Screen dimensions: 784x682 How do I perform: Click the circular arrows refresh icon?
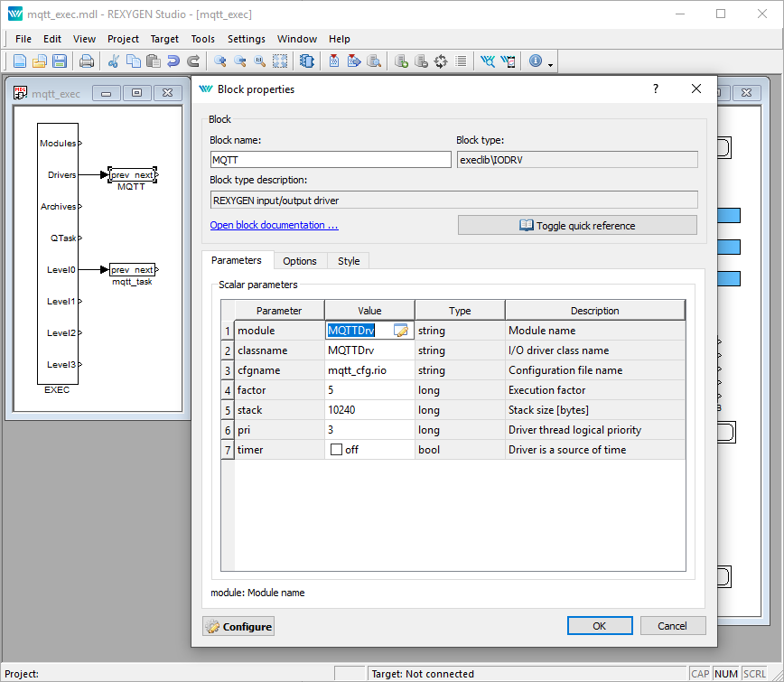[441, 61]
